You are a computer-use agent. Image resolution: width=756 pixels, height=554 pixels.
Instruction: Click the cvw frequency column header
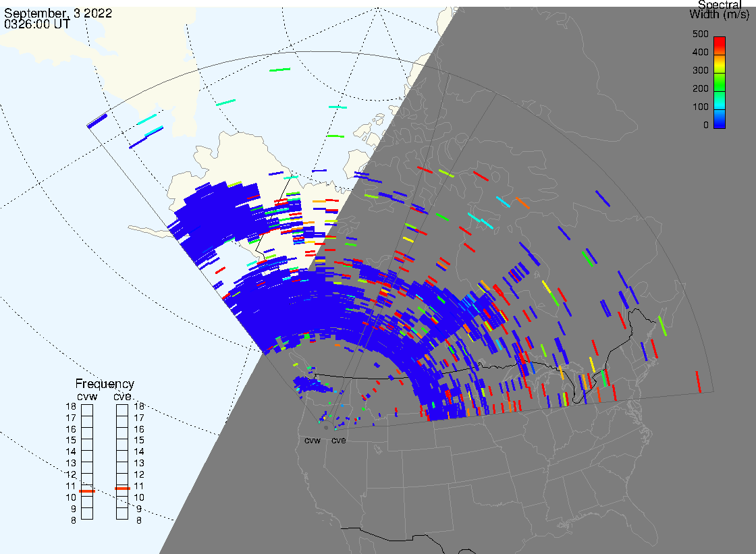point(87,397)
